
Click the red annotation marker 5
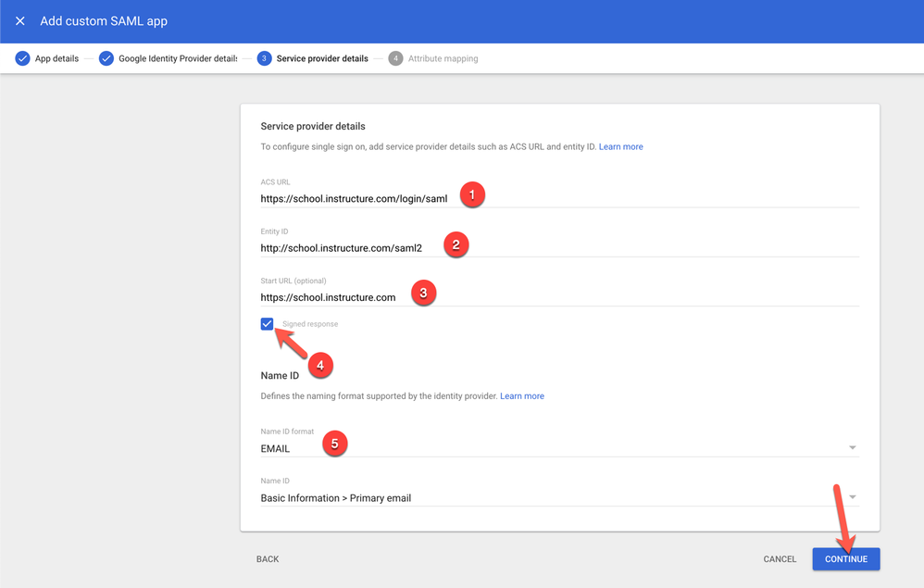[334, 444]
